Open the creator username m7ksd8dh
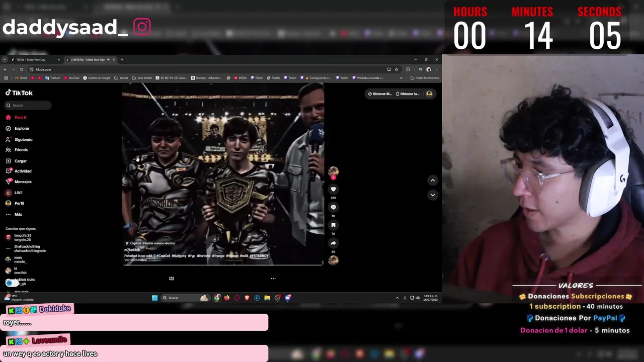Image resolution: width=644 pixels, height=362 pixels. pos(132,250)
